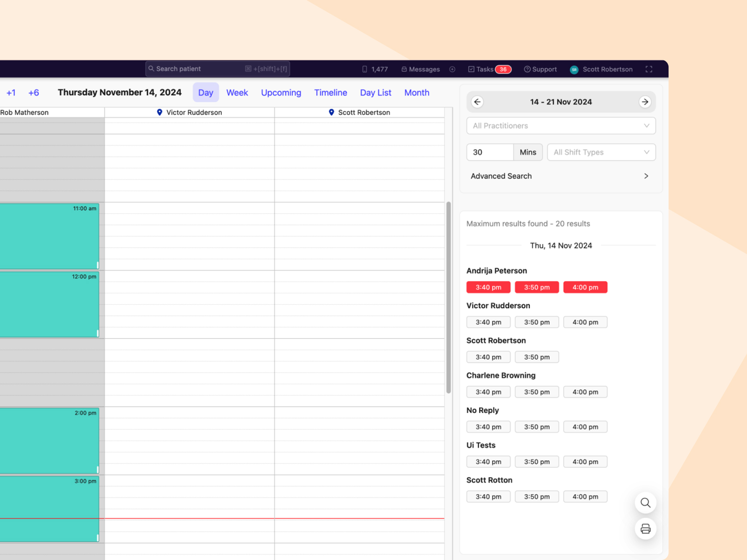
Task: Select Scott Robertson 3:40 pm slot
Action: pos(488,357)
